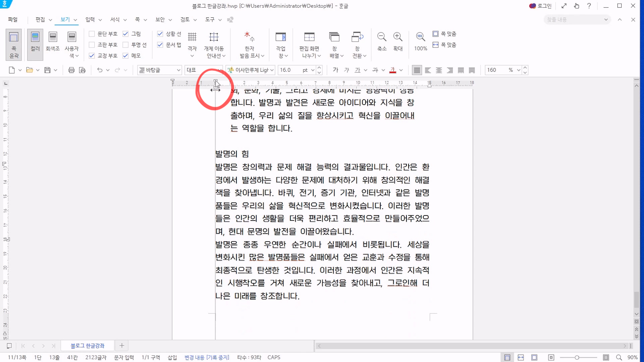Toggle the 조판 부호 checkbox
Viewport: 644px width, 362px height.
pos(92,45)
